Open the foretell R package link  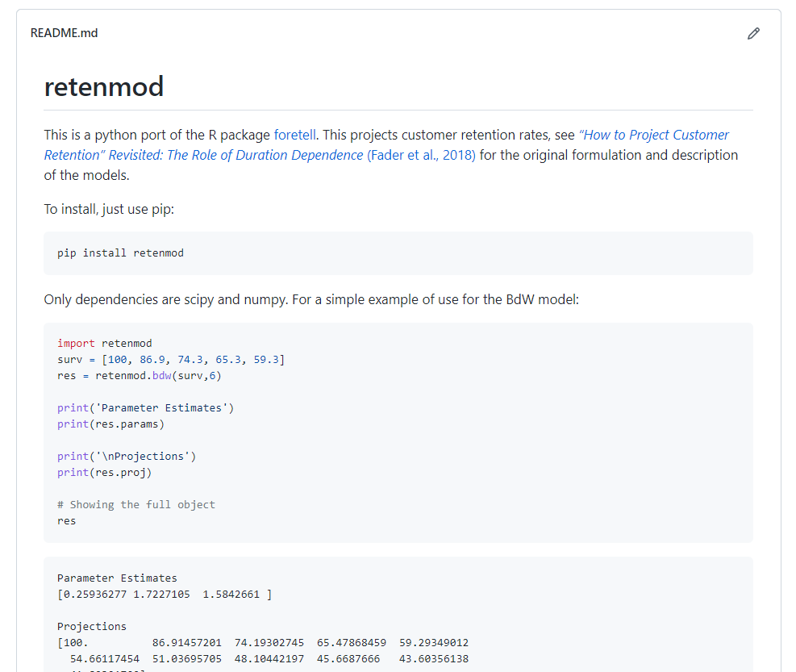[x=295, y=135]
